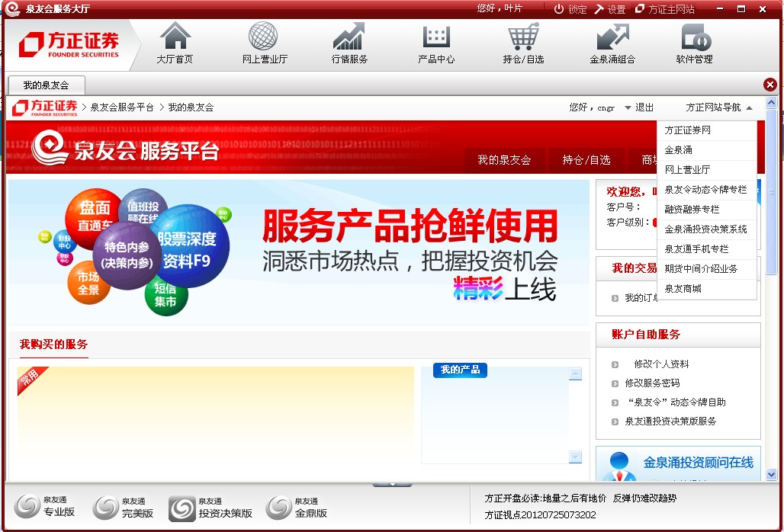Open 修改个人资料 link
784x532 pixels.
pyautogui.click(x=661, y=364)
